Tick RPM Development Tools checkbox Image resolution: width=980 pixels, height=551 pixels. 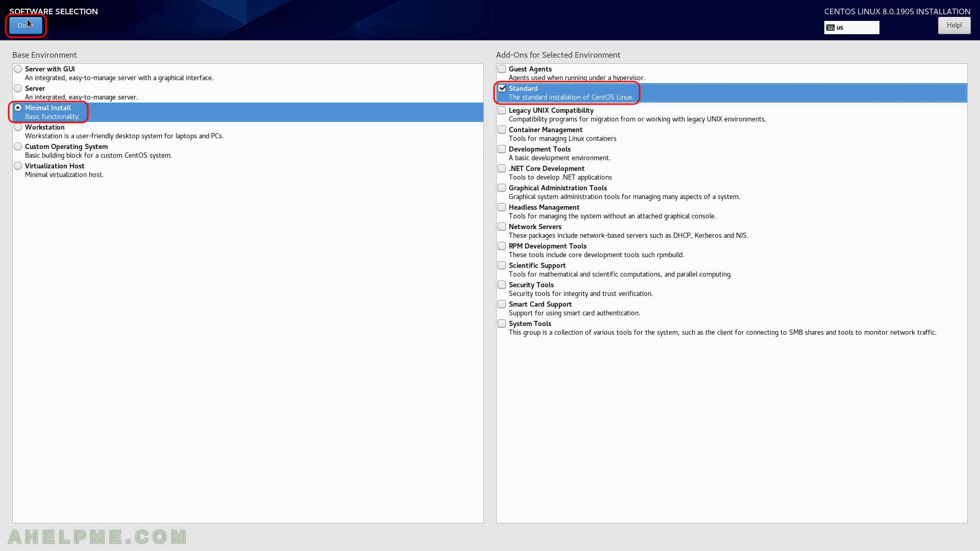502,246
